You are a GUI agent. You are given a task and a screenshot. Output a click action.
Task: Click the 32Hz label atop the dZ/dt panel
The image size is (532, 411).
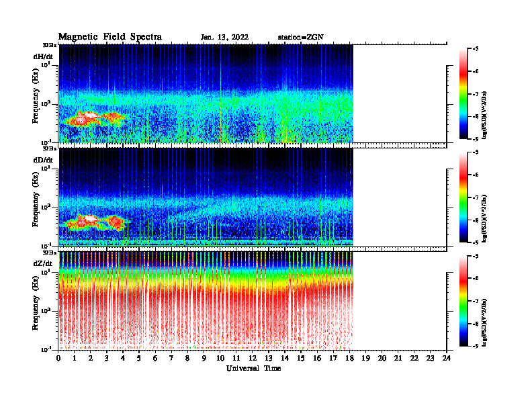50,253
